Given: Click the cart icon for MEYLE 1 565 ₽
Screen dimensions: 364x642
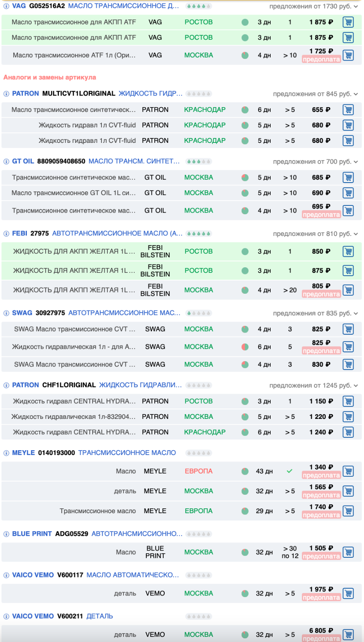Looking at the screenshot, I should tap(348, 491).
